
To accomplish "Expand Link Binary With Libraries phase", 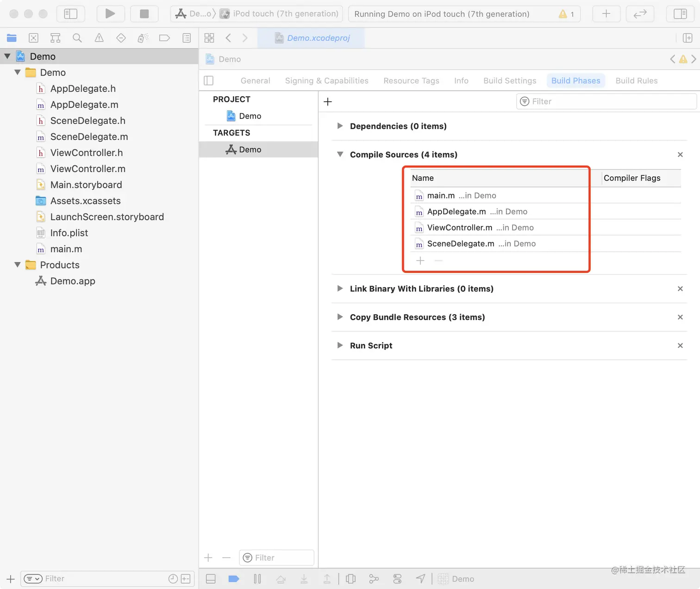I will 340,288.
